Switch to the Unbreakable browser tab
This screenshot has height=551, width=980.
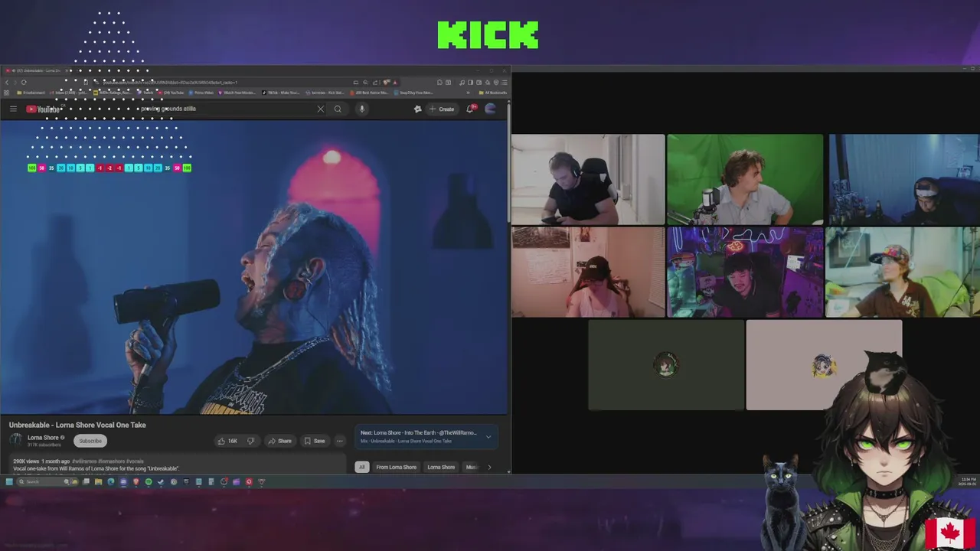pos(36,70)
